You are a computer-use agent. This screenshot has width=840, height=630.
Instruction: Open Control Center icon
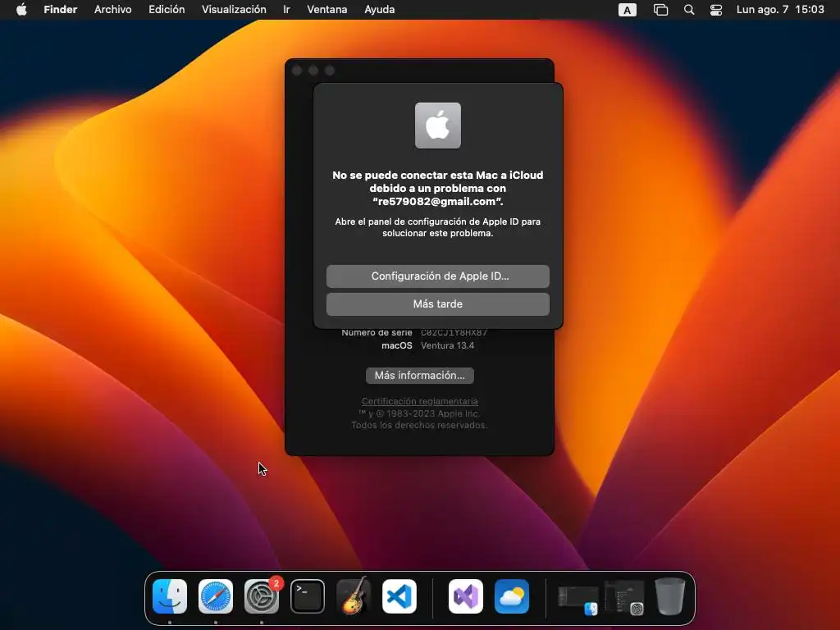coord(715,10)
